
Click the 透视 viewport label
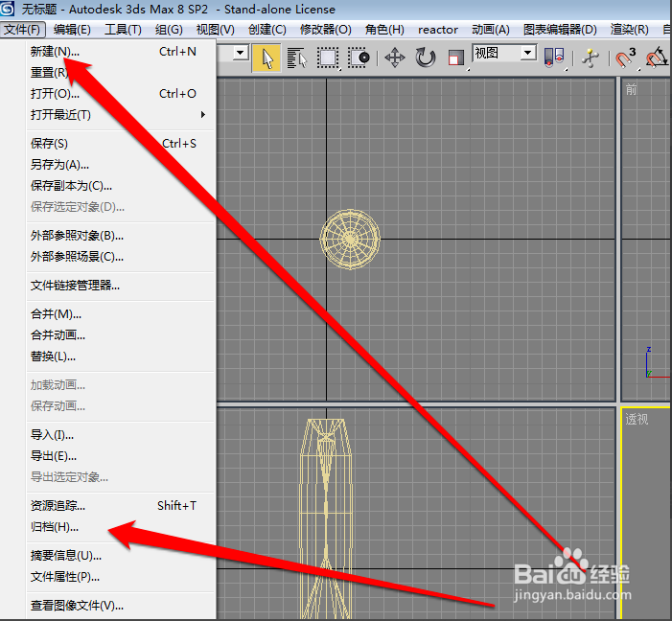pyautogui.click(x=637, y=419)
